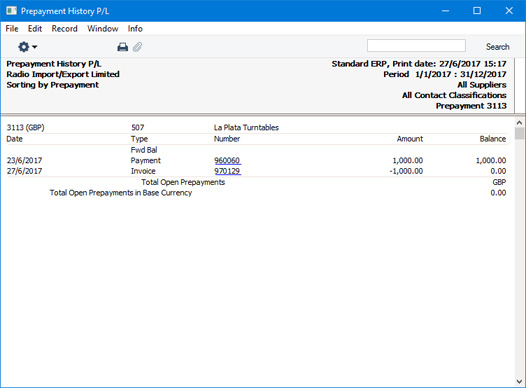Viewport: 526px width, 388px height.
Task: Minimize the Prepayment History window
Action: point(445,11)
